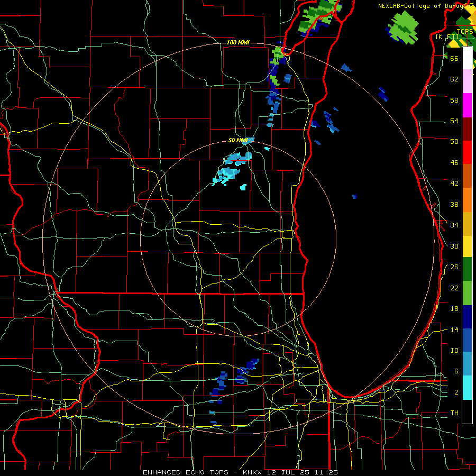Click the 'TH' threshold legend label
Image resolution: width=476 pixels, height=476 pixels.
[454, 413]
